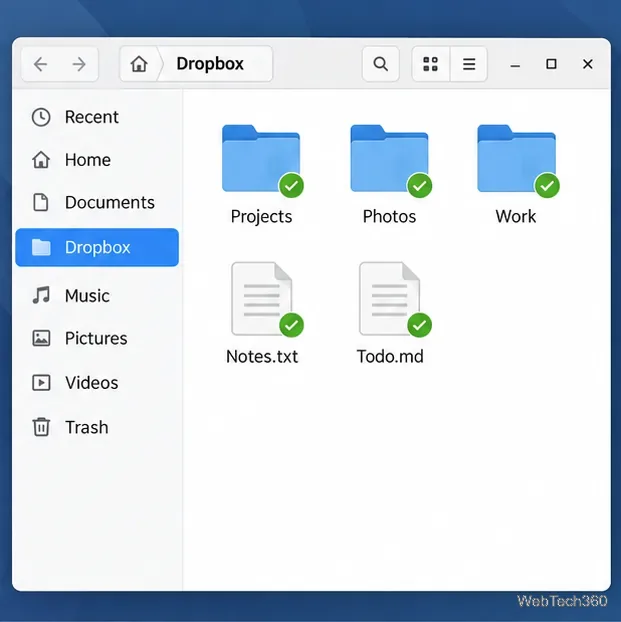
Task: Minimize the file manager window
Action: [x=515, y=65]
